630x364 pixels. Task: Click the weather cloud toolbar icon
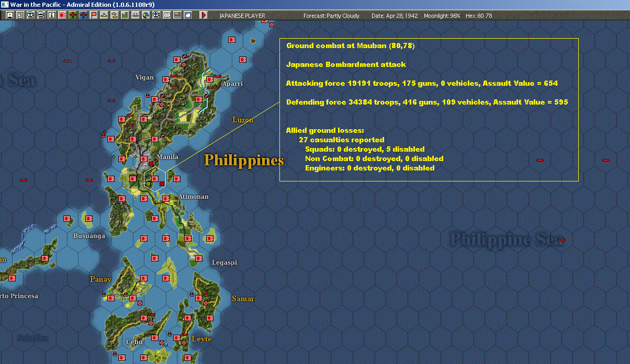point(188,15)
